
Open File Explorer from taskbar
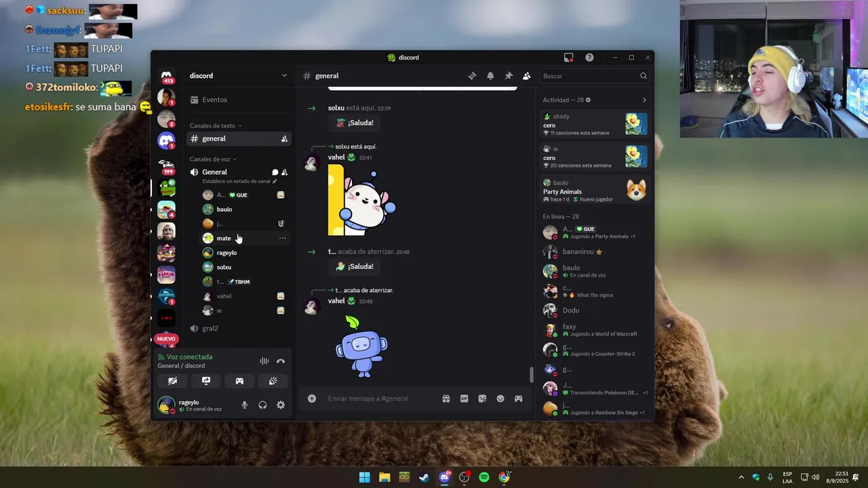(x=384, y=477)
